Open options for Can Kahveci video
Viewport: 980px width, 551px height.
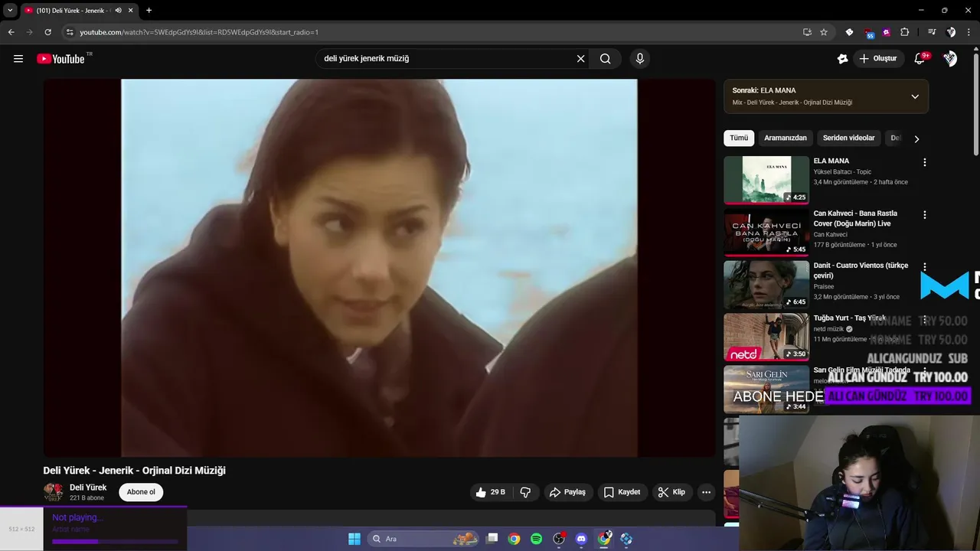coord(924,215)
